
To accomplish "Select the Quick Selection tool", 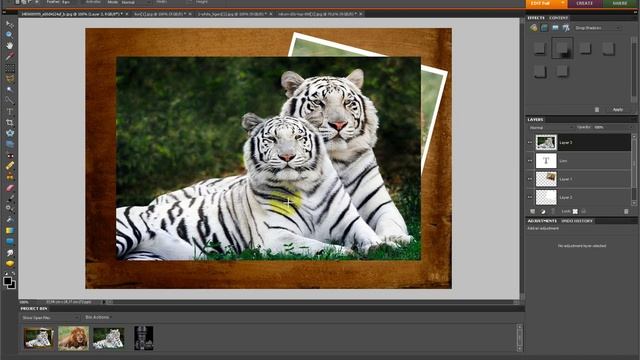I will [x=9, y=100].
